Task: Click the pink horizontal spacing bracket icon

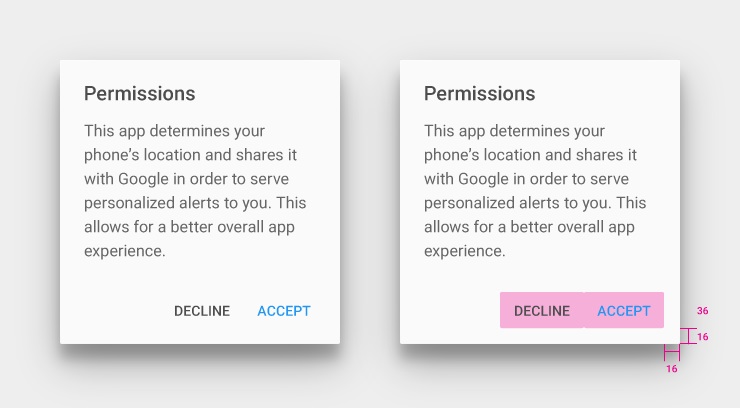Action: point(672,352)
